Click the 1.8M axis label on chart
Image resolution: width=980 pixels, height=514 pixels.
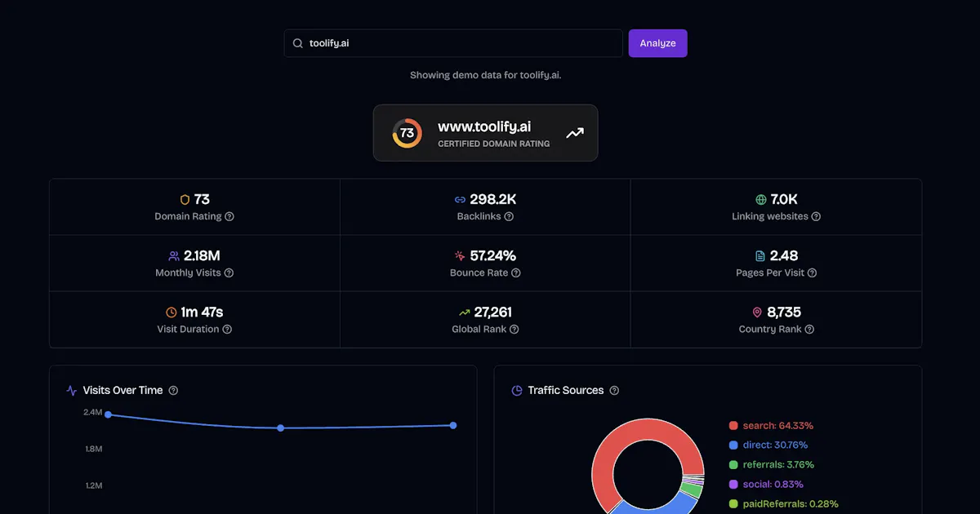(93, 450)
